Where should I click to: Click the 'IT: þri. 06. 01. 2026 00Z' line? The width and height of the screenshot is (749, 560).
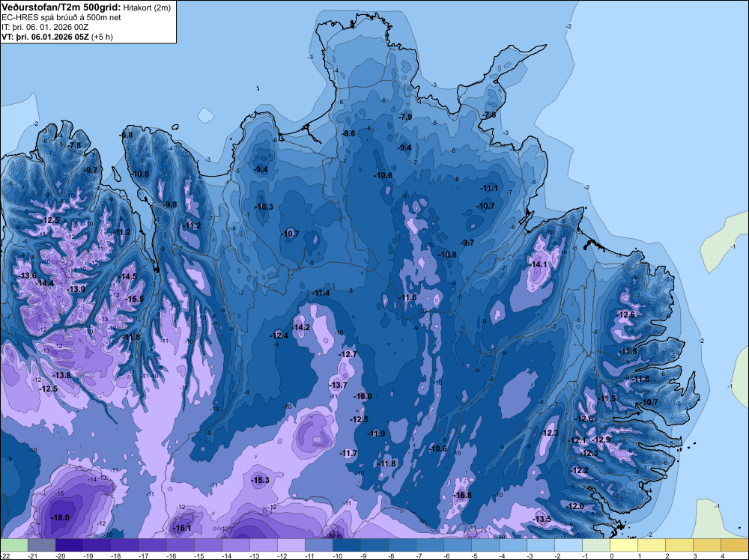click(x=45, y=27)
